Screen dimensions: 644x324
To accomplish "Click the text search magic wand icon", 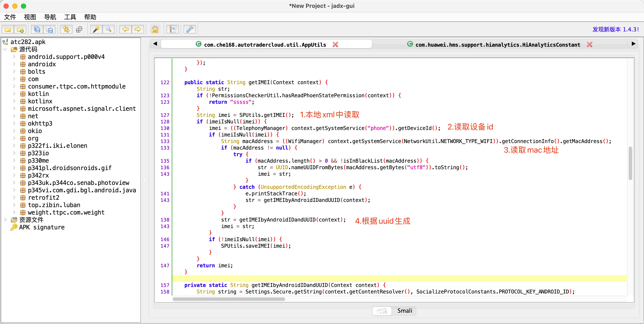I will (96, 29).
